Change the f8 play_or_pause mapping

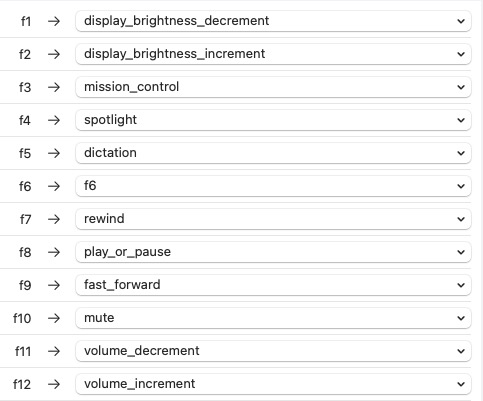click(x=273, y=252)
